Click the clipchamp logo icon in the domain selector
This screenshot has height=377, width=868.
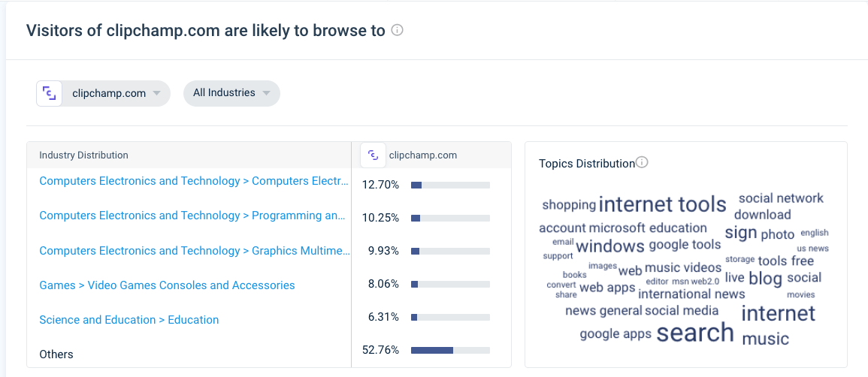pyautogui.click(x=50, y=93)
